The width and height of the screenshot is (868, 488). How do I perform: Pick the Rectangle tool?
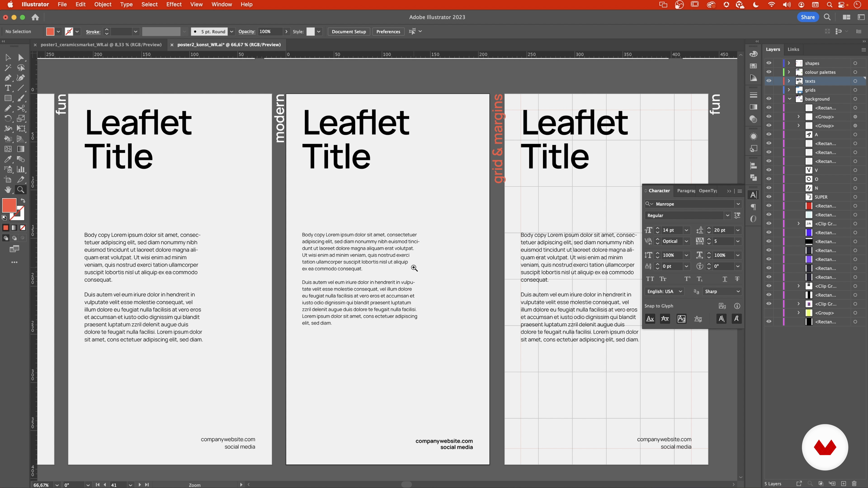8,98
